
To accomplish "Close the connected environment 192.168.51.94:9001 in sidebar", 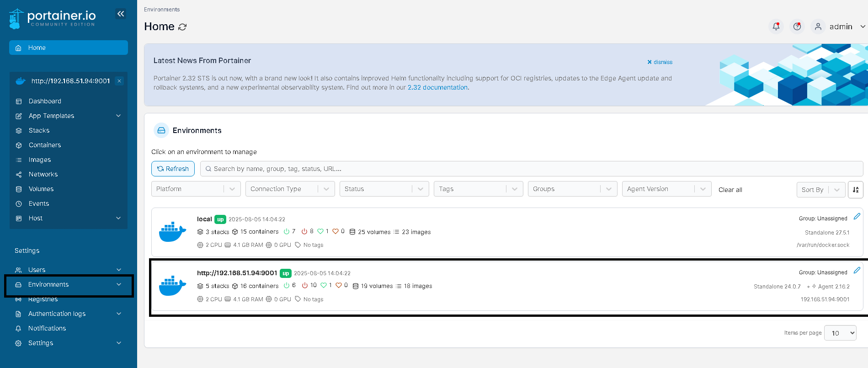I will (119, 81).
